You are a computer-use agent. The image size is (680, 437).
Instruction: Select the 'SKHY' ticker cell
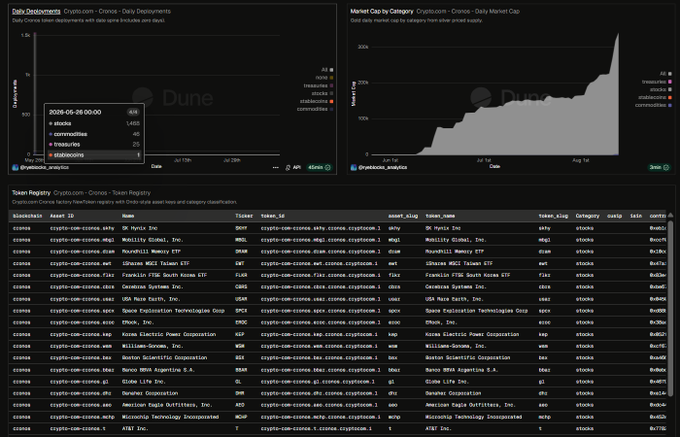(x=241, y=228)
